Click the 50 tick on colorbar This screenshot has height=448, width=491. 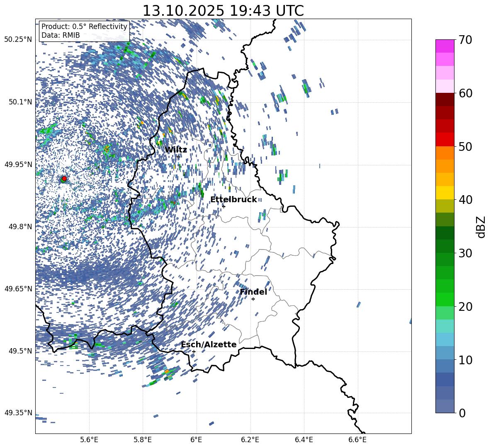pyautogui.click(x=465, y=146)
